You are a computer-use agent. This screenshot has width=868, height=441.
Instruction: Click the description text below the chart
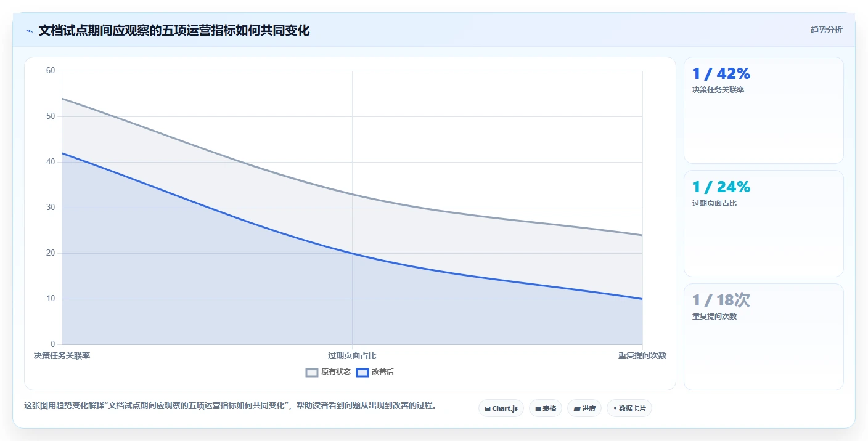click(231, 406)
